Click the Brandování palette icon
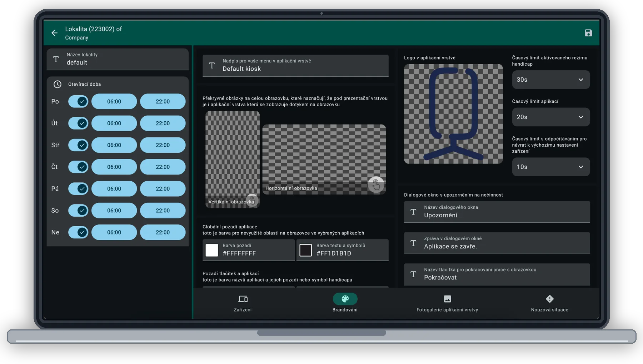Image resolution: width=643 pixels, height=364 pixels. [x=345, y=299]
